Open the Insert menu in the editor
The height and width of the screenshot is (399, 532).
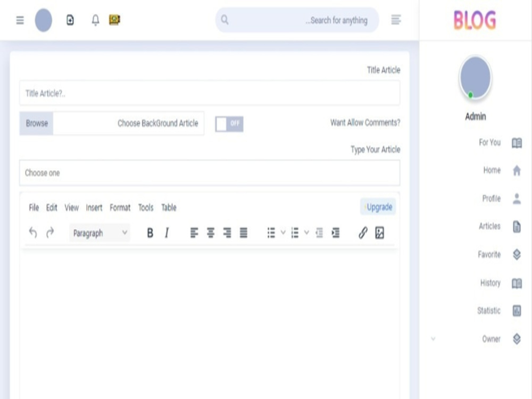pyautogui.click(x=94, y=207)
